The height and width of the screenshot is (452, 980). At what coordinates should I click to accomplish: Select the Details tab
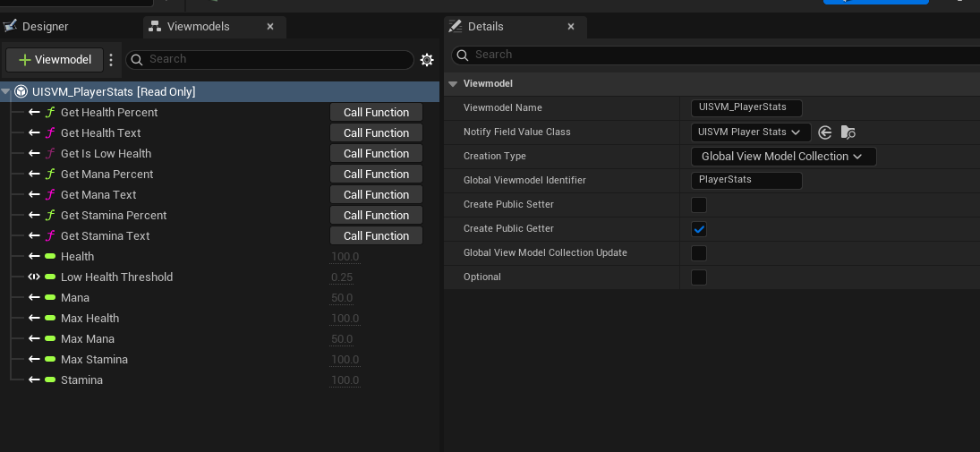[515, 27]
